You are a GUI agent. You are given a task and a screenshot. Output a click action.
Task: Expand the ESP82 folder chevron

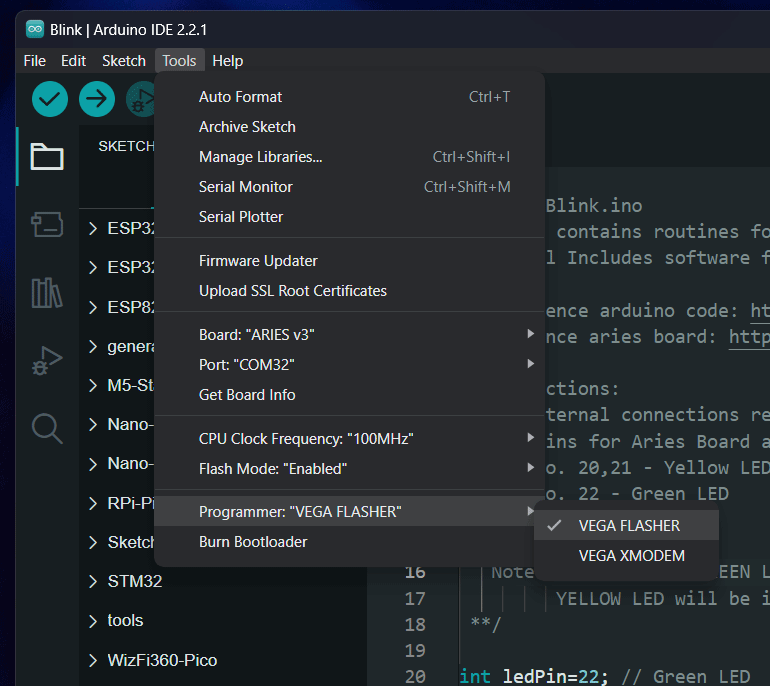coord(93,307)
